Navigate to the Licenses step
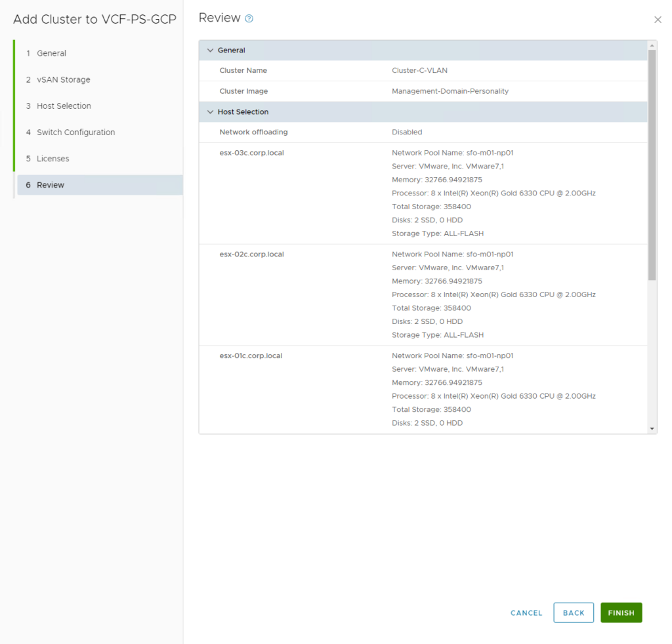Viewport: 672px width, 644px height. (52, 159)
